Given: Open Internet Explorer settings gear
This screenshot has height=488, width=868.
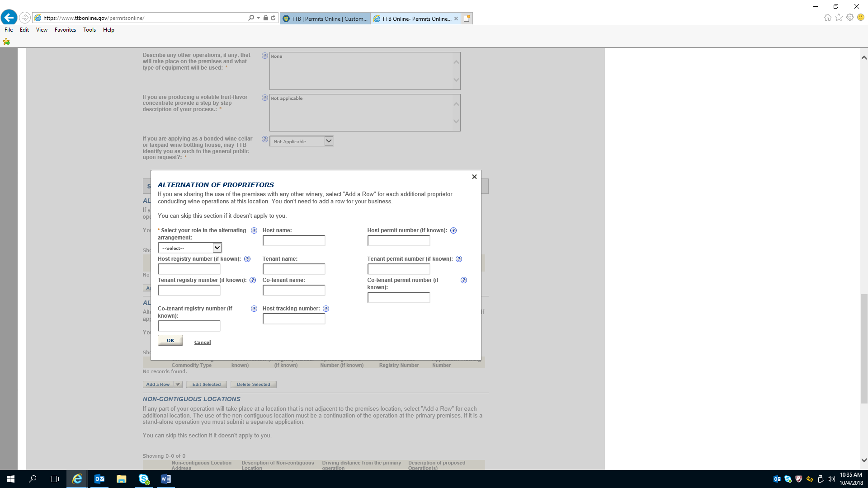Looking at the screenshot, I should pyautogui.click(x=850, y=18).
